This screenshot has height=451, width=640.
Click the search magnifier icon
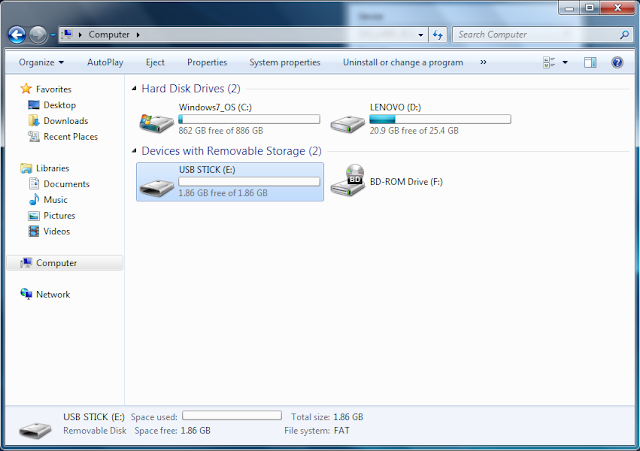click(624, 35)
